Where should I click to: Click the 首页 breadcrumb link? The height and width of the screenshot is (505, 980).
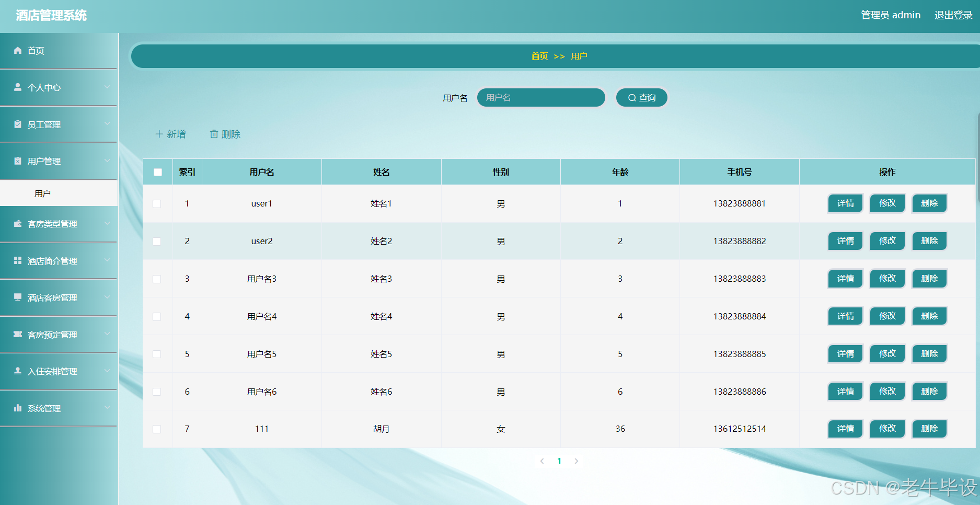pos(540,56)
